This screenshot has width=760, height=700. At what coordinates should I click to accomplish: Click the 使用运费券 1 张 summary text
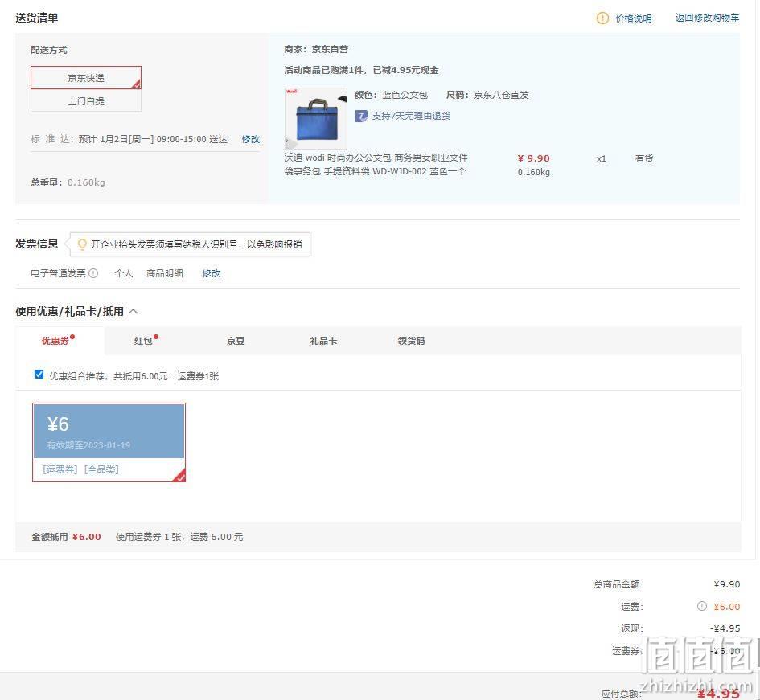[x=179, y=537]
